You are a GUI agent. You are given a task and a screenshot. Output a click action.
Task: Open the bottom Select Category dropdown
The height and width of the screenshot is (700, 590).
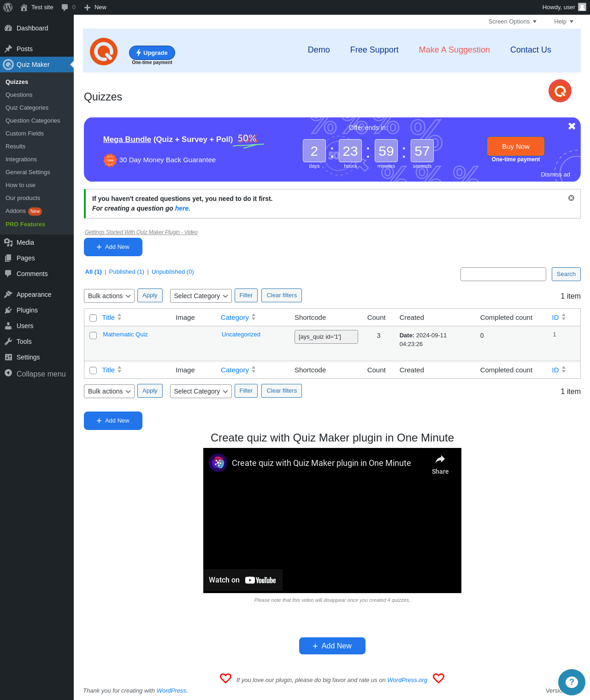click(x=201, y=391)
